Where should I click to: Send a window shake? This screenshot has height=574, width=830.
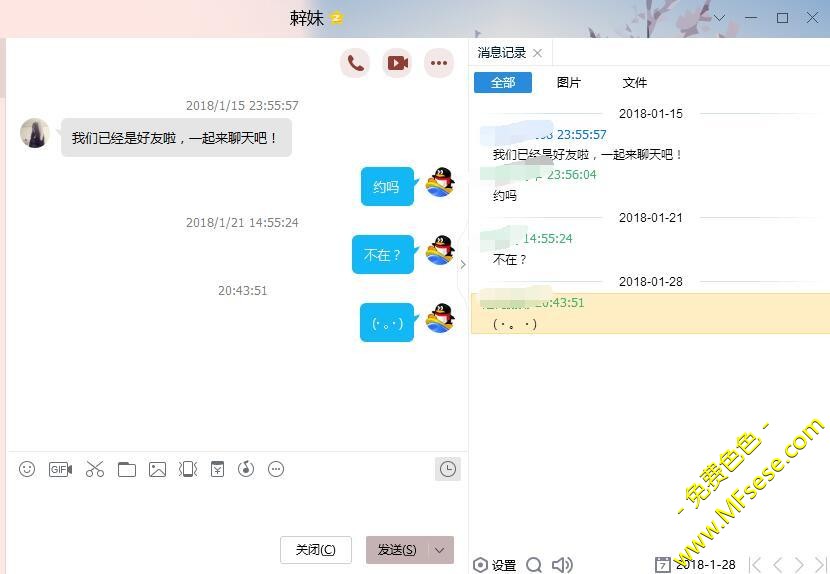coord(187,469)
